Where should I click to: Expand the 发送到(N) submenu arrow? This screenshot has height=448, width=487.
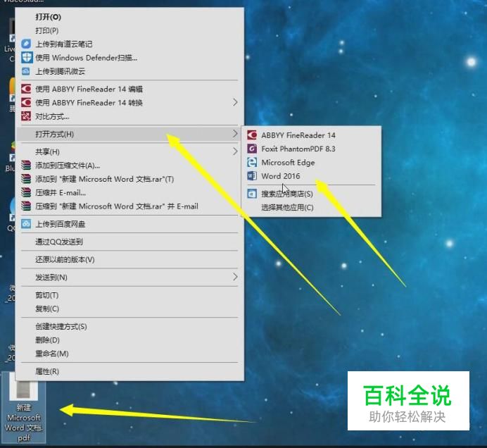(235, 277)
